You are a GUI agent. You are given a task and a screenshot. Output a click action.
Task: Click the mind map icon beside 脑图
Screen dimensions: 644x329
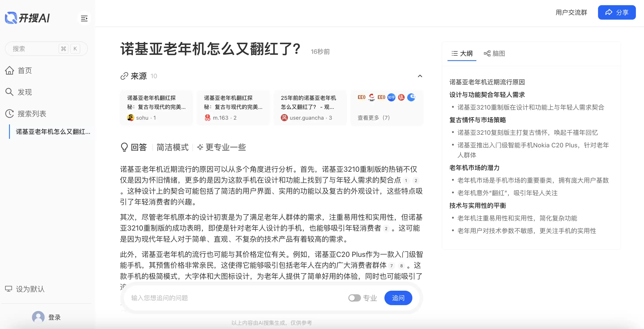point(487,53)
